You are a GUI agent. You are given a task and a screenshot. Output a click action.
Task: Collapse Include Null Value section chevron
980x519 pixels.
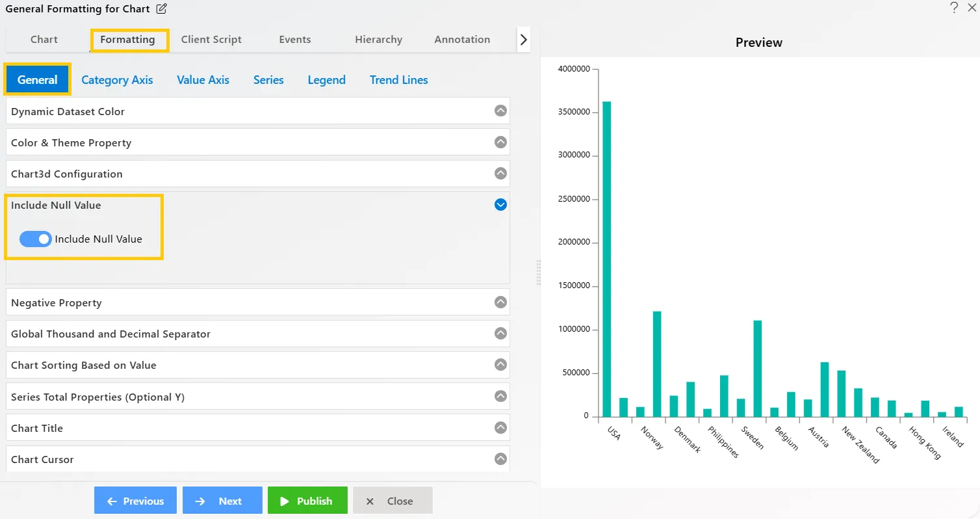pos(500,204)
